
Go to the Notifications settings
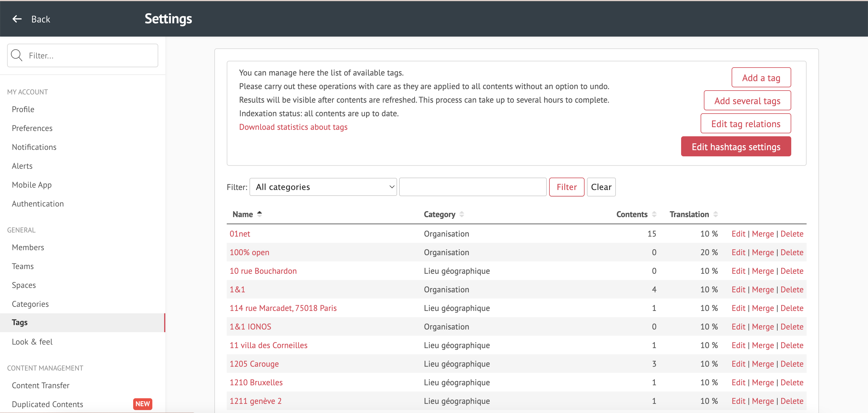(x=34, y=147)
